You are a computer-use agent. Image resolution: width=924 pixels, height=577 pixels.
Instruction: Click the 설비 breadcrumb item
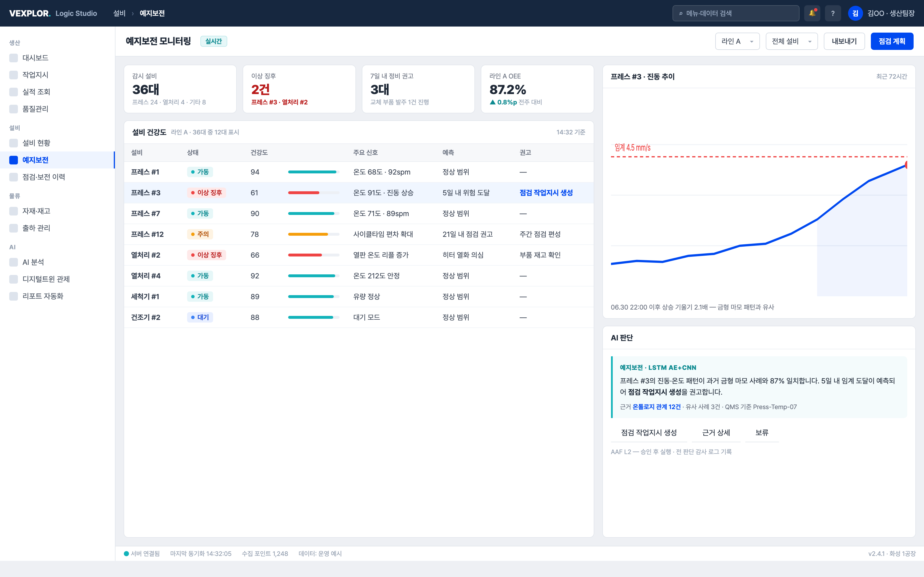tap(120, 13)
